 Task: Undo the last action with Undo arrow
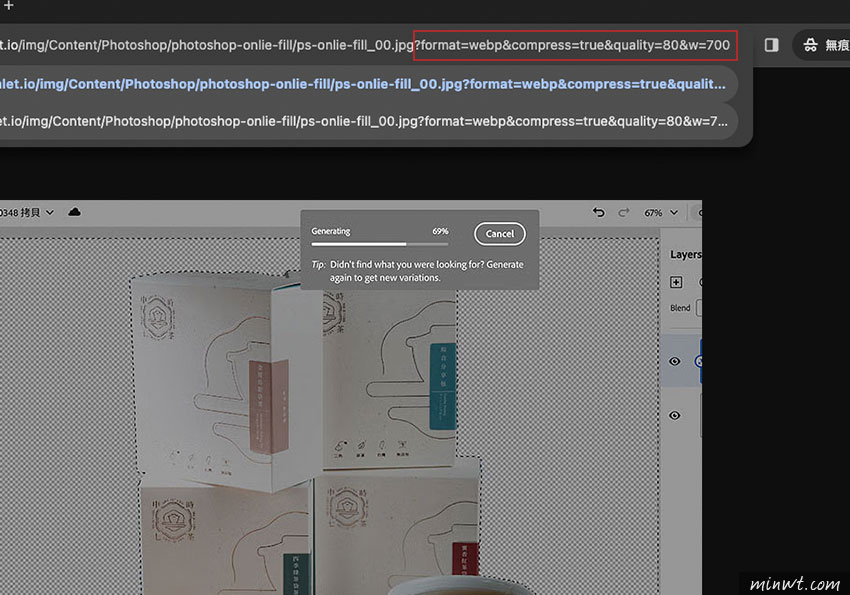(x=598, y=212)
